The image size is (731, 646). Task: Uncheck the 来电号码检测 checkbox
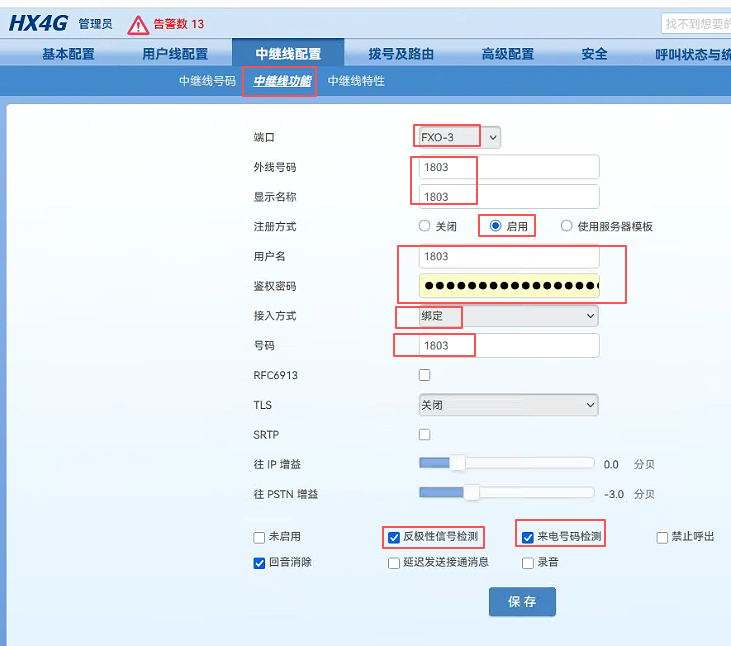528,538
